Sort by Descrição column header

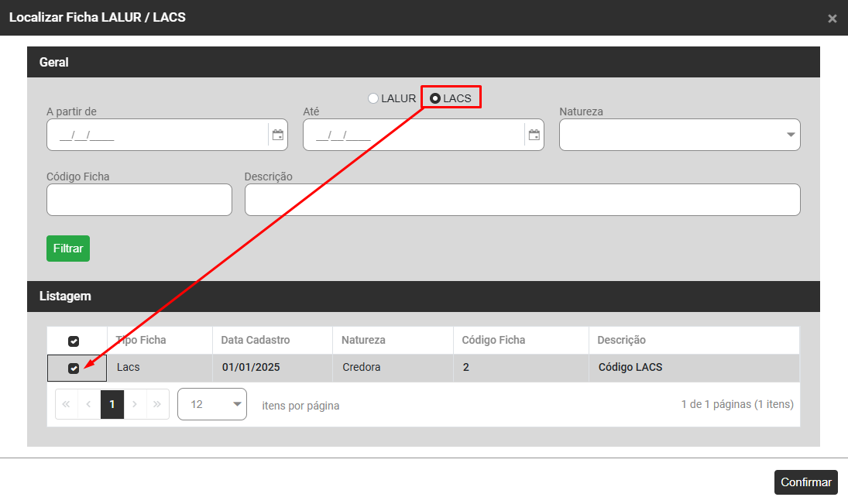[695, 340]
